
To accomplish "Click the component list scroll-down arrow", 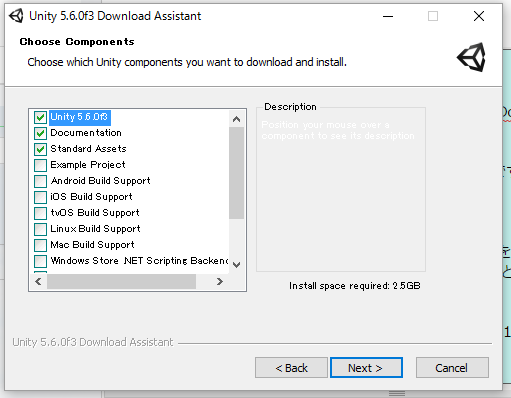I will [237, 265].
